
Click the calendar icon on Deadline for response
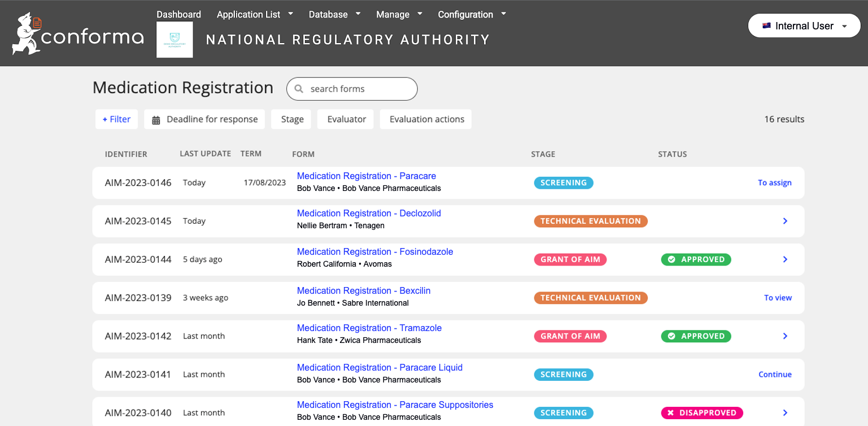[156, 120]
